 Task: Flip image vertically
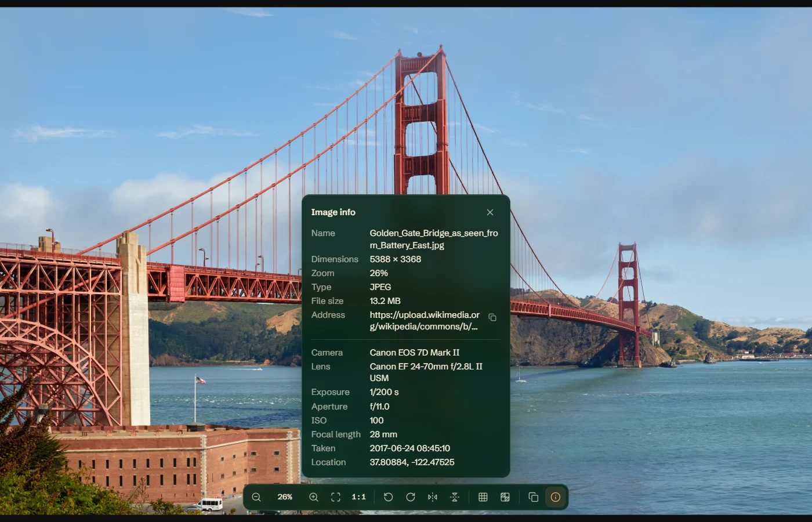point(455,497)
